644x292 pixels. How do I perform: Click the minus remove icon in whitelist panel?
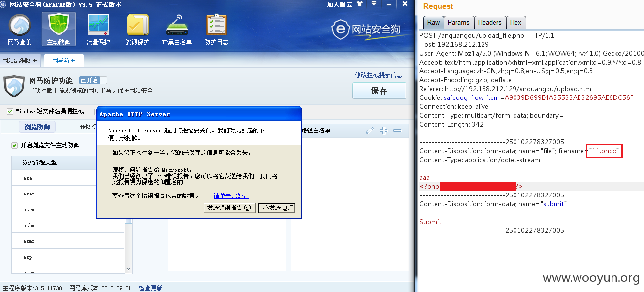coord(397,130)
